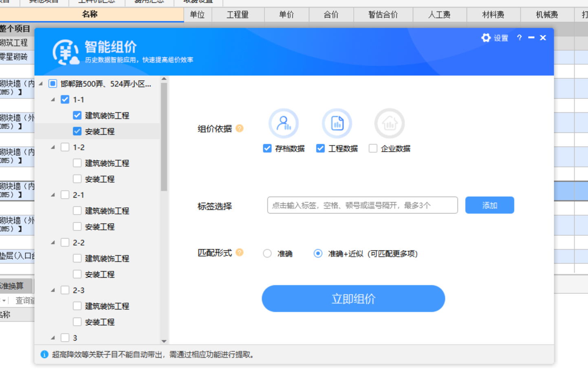Click the 名称 column header in background table
Viewport: 588px width, 380px height.
pyautogui.click(x=90, y=14)
